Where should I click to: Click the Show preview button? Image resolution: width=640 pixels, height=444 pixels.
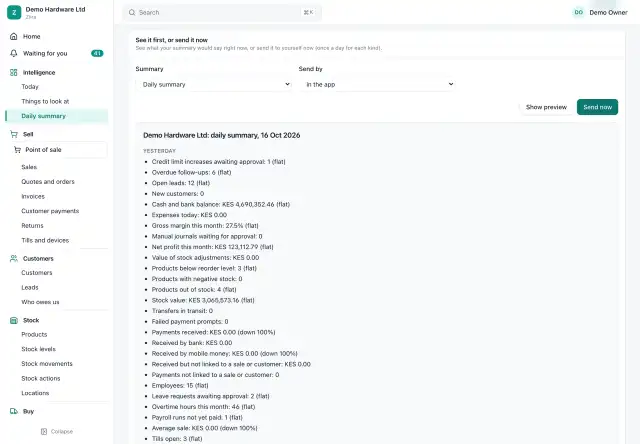coord(546,107)
